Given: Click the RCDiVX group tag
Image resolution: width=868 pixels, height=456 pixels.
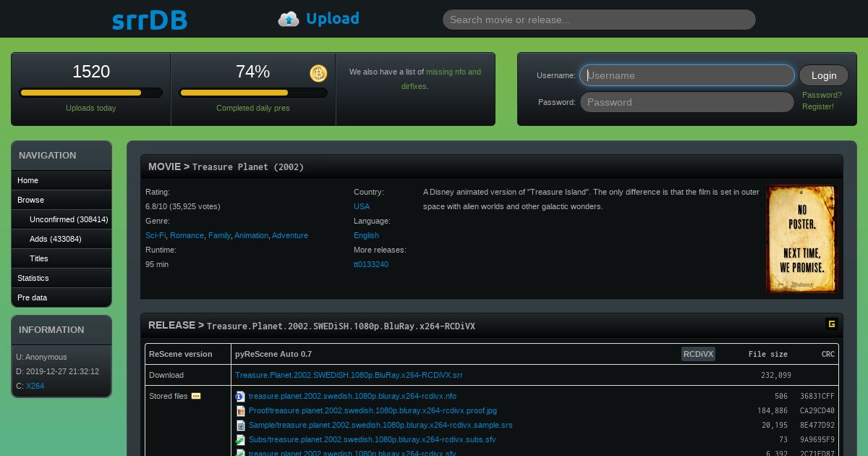Looking at the screenshot, I should [x=698, y=354].
